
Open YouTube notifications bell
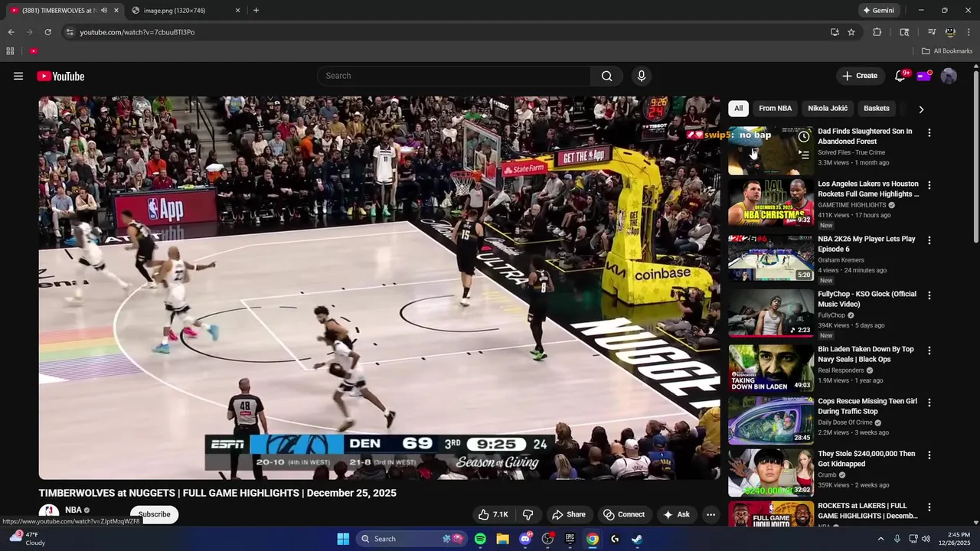point(900,76)
